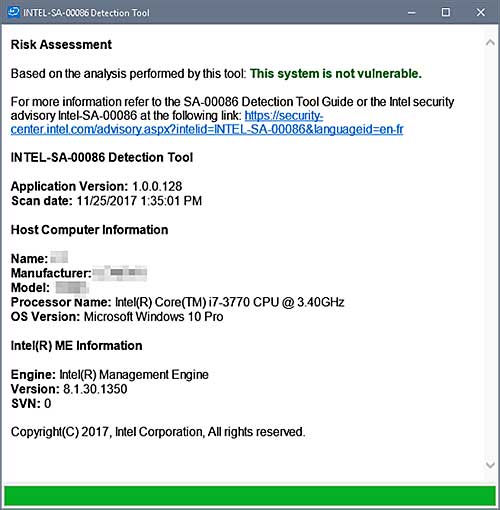Click the scrollbar down arrow
500x510 pixels.
coord(490,465)
